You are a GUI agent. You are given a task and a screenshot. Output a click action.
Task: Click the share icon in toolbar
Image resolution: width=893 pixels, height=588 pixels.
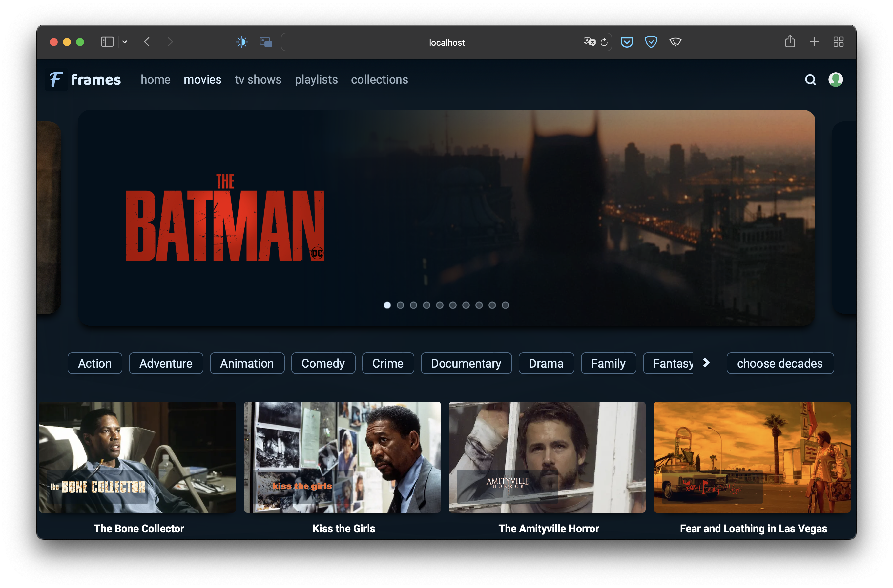pos(790,42)
